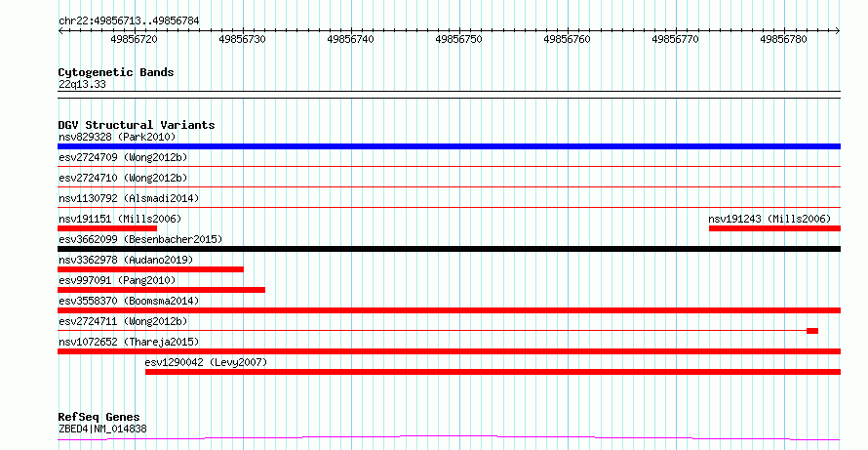Click the esv3558370 (Boomsma2014) label
Screen dimensions: 868x450
129,301
